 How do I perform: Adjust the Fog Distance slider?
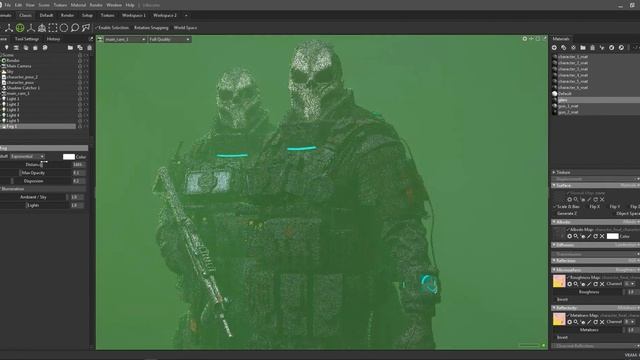(x=42, y=164)
